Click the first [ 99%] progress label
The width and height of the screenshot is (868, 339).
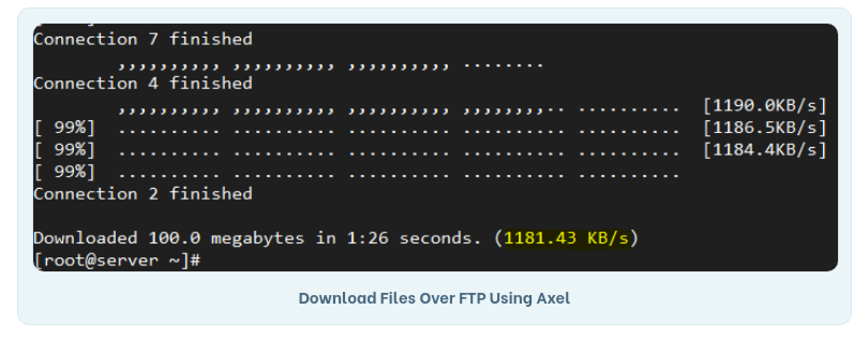(x=65, y=128)
